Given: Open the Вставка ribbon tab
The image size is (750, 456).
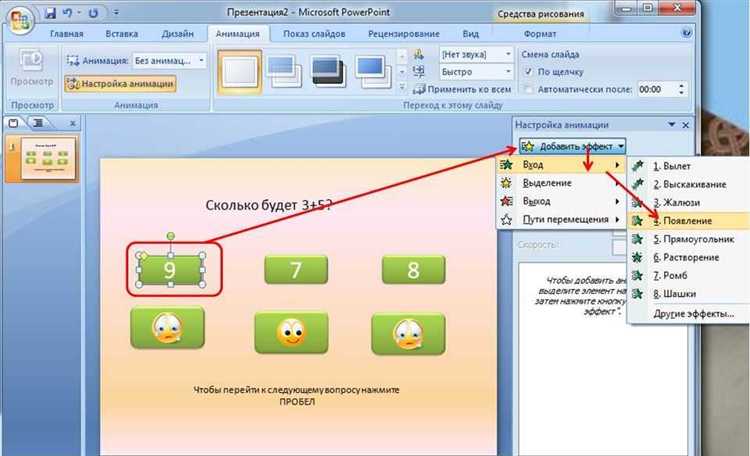Looking at the screenshot, I should [121, 34].
